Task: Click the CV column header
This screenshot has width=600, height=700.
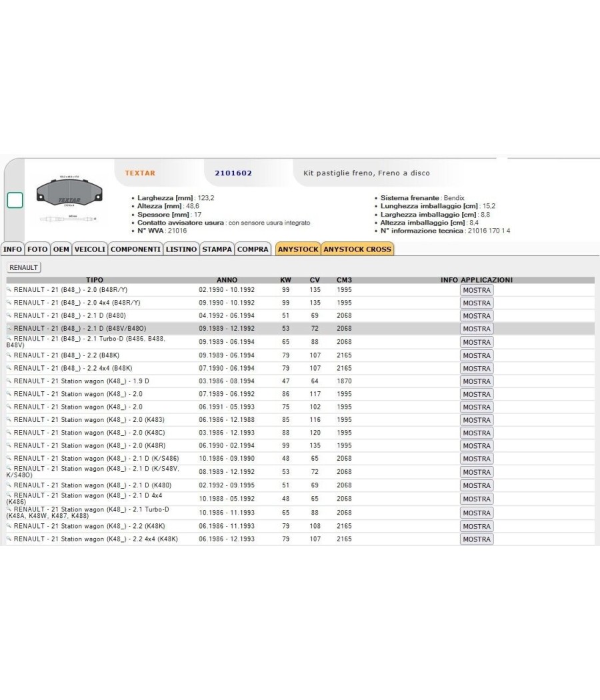Action: 315,280
